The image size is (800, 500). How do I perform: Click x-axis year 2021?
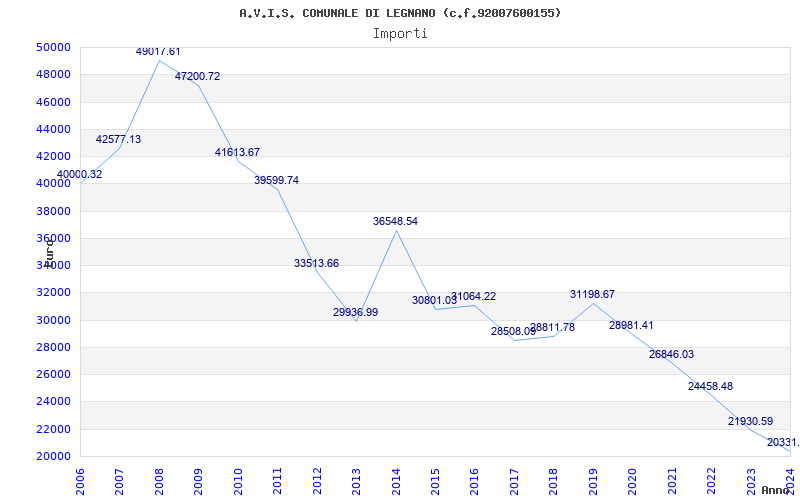click(672, 481)
